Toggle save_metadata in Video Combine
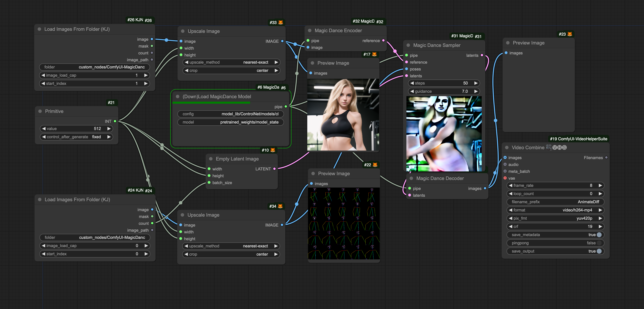 tap(599, 235)
